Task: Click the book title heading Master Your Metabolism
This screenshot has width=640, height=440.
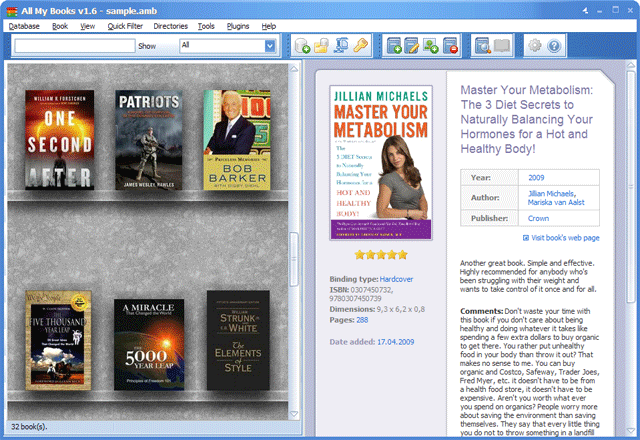Action: [527, 119]
